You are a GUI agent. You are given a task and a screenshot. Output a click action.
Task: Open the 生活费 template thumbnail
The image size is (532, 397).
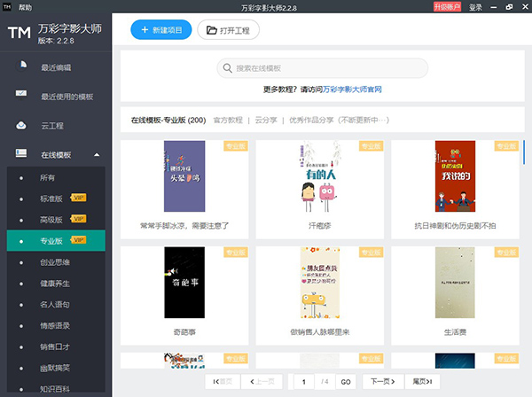(455, 283)
